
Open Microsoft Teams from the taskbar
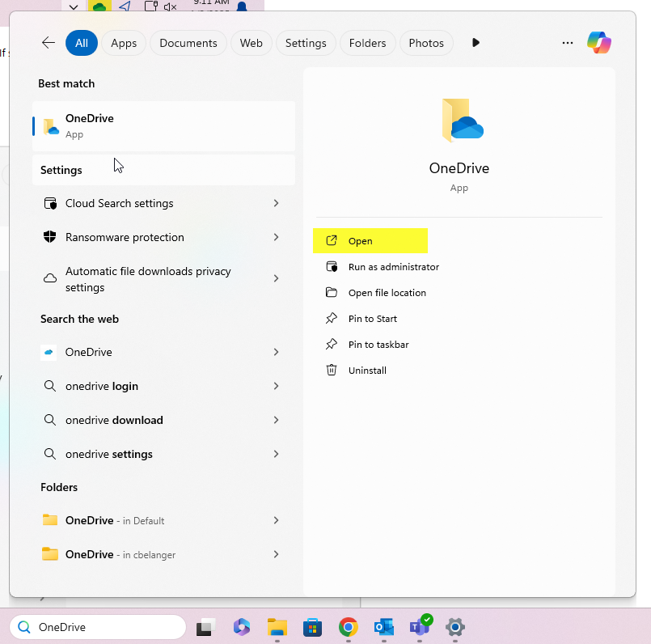click(x=420, y=626)
